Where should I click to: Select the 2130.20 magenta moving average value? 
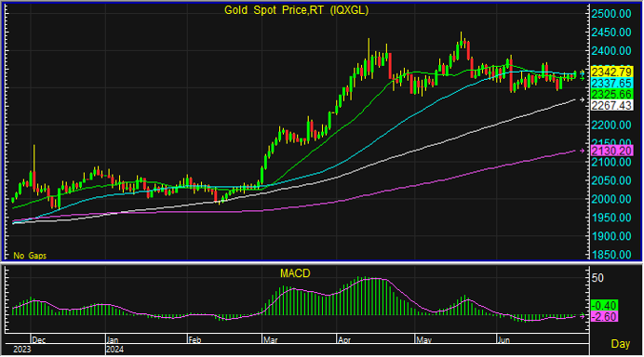click(x=611, y=151)
